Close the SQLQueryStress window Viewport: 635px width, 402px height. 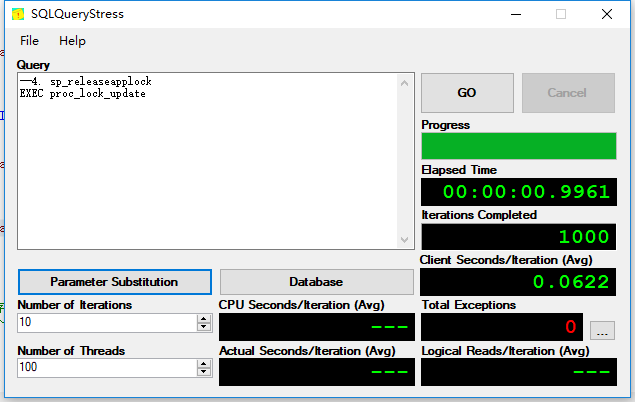(607, 14)
